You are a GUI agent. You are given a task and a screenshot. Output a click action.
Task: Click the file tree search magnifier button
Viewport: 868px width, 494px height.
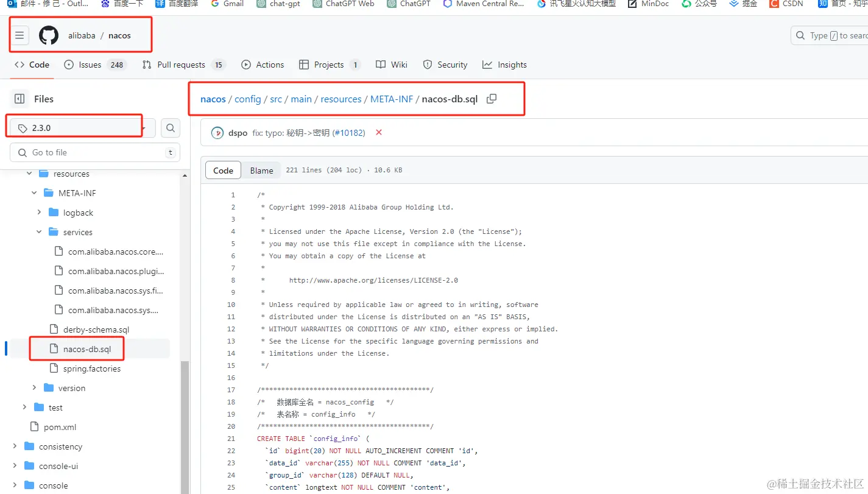pos(171,128)
